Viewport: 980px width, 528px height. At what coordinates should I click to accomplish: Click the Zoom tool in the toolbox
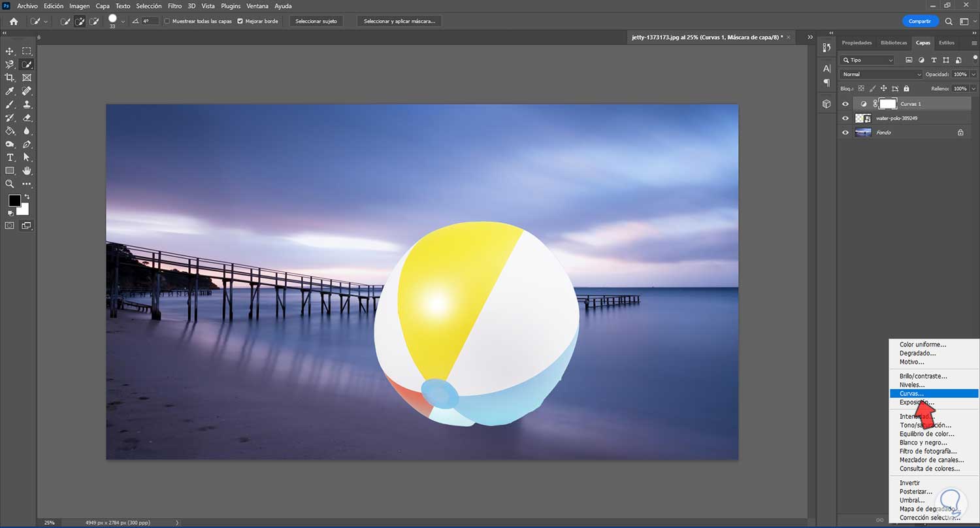point(10,184)
